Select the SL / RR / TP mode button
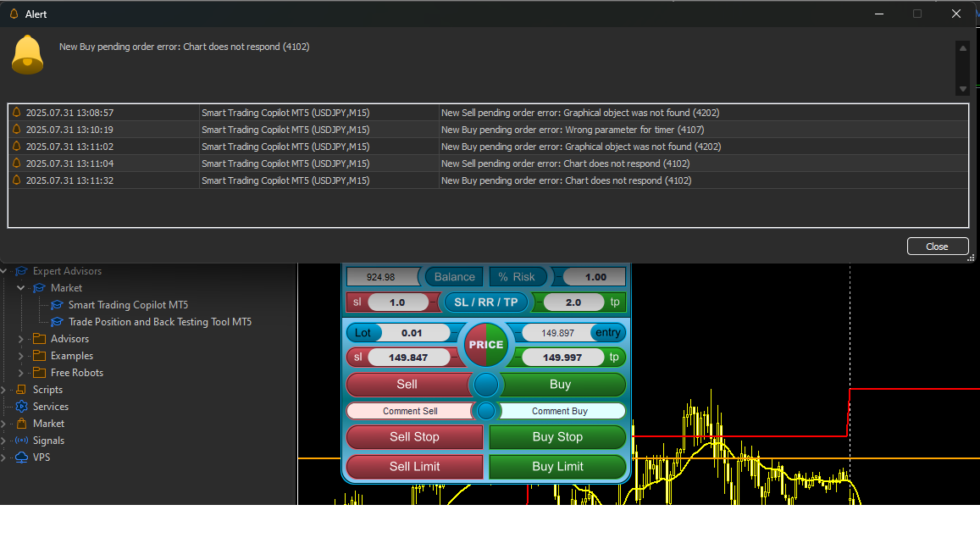 (x=485, y=302)
